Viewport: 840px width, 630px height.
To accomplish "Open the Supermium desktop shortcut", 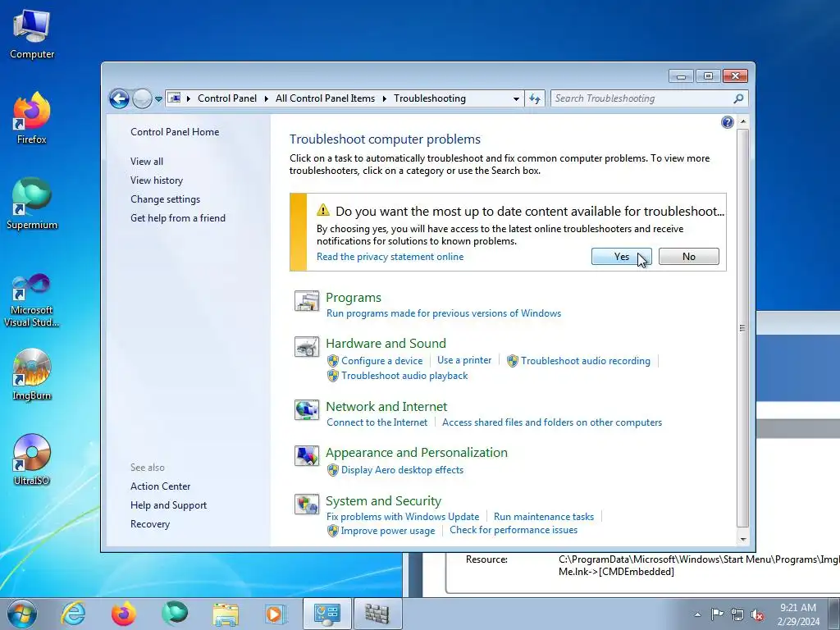I will [x=32, y=203].
